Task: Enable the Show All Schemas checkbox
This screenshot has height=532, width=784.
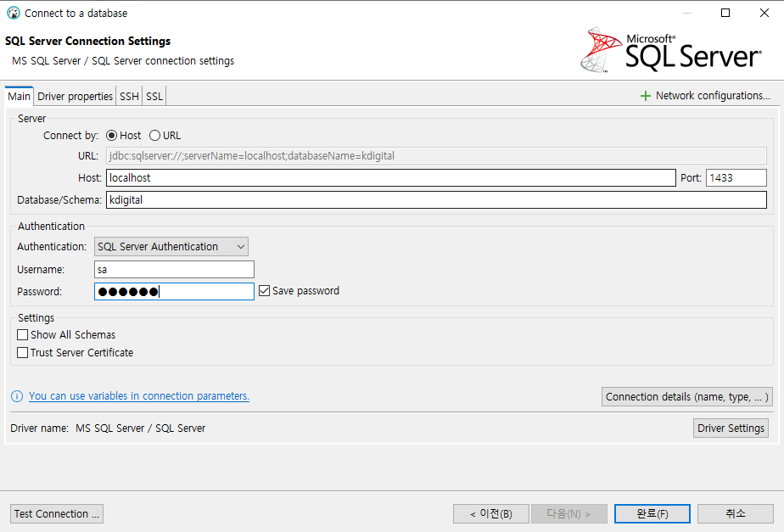Action: click(x=23, y=334)
